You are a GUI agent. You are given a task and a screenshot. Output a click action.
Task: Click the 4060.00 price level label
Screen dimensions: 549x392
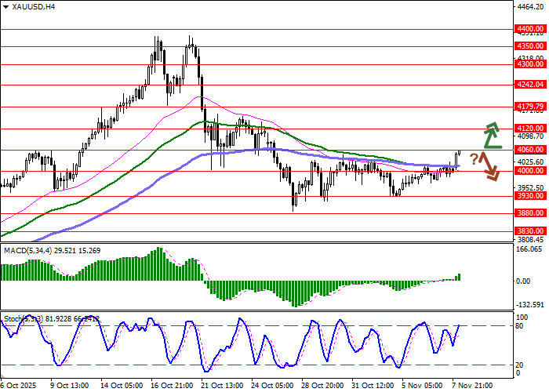(531, 149)
